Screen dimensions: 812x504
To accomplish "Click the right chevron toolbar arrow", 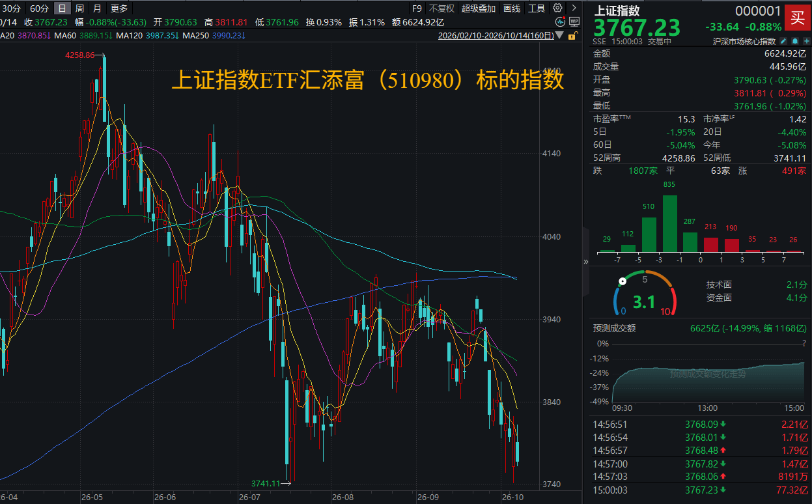I will pyautogui.click(x=573, y=8).
